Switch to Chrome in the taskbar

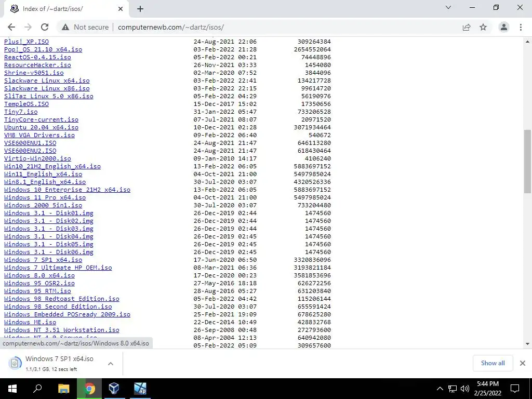89,389
